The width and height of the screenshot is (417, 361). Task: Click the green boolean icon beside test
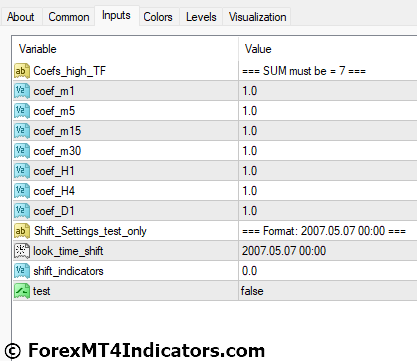(22, 291)
